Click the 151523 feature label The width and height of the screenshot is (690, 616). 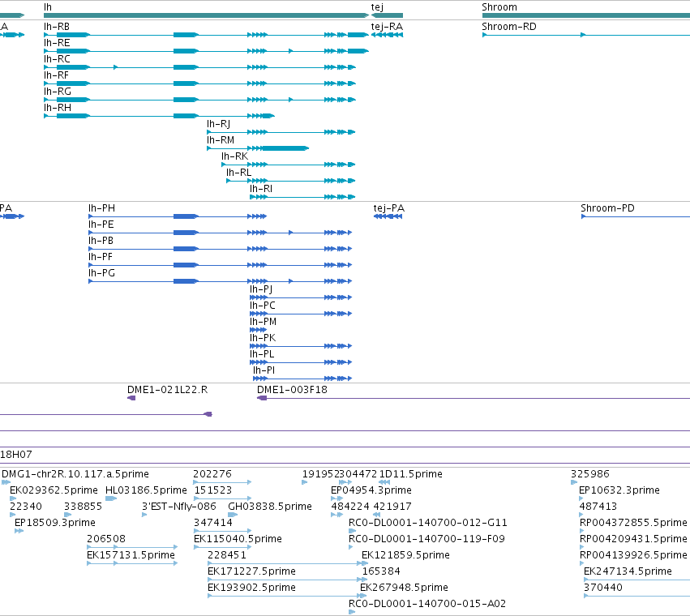pyautogui.click(x=213, y=490)
